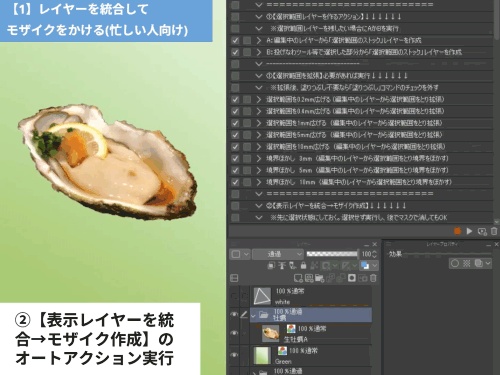The width and height of the screenshot is (500, 375).
Task: Hide the 生牡蠣A layer
Action: (234, 333)
